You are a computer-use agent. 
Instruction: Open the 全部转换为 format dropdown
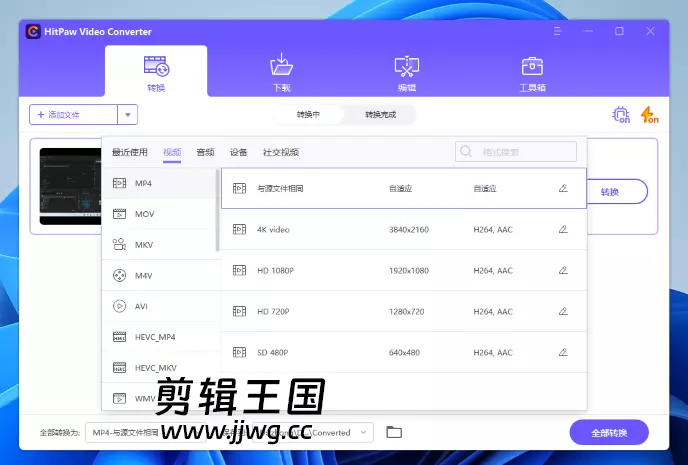point(146,433)
